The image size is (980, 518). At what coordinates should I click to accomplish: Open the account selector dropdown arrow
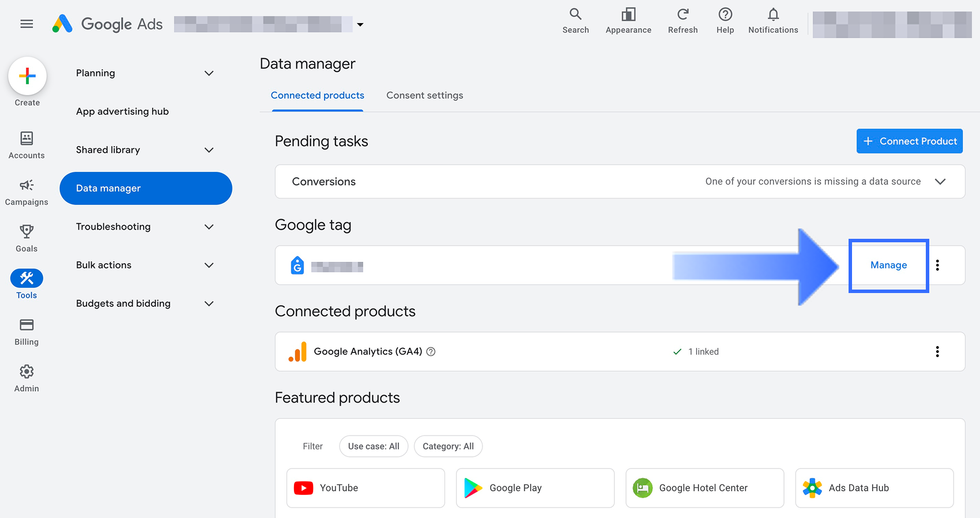pyautogui.click(x=360, y=25)
